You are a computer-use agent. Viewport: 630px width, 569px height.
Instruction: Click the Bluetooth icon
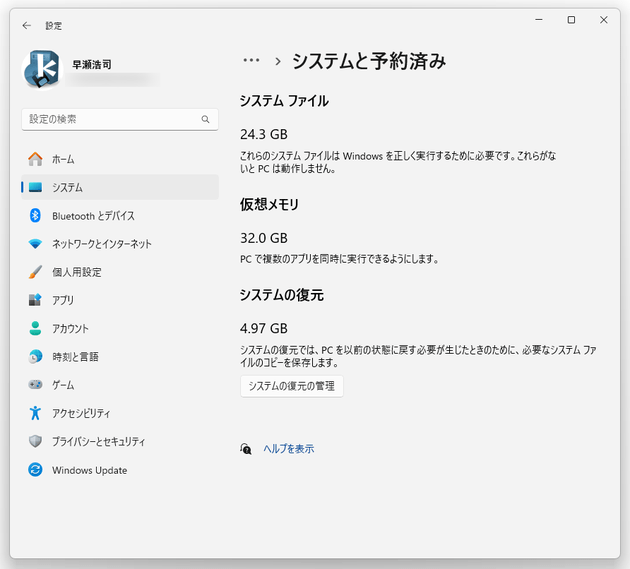(x=35, y=216)
